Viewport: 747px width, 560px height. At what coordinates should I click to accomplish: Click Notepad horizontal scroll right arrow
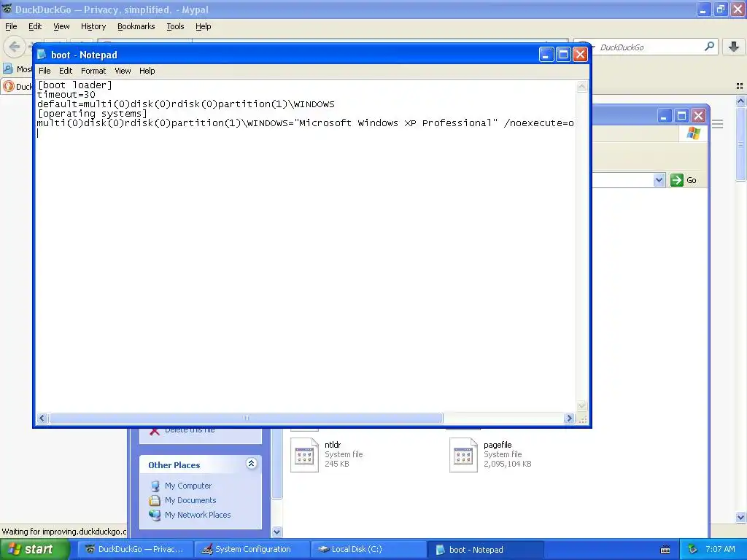click(x=569, y=418)
